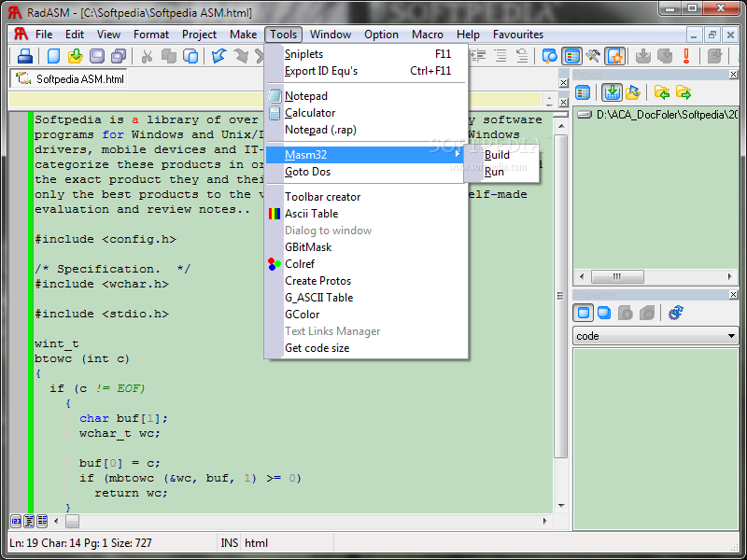The image size is (747, 560).
Task: Toggle the Properties single-window view button
Action: tap(583, 313)
